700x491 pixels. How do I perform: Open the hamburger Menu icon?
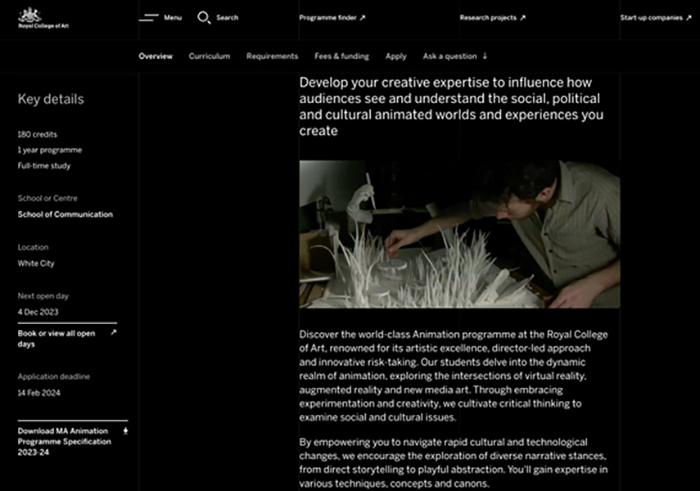(x=149, y=18)
